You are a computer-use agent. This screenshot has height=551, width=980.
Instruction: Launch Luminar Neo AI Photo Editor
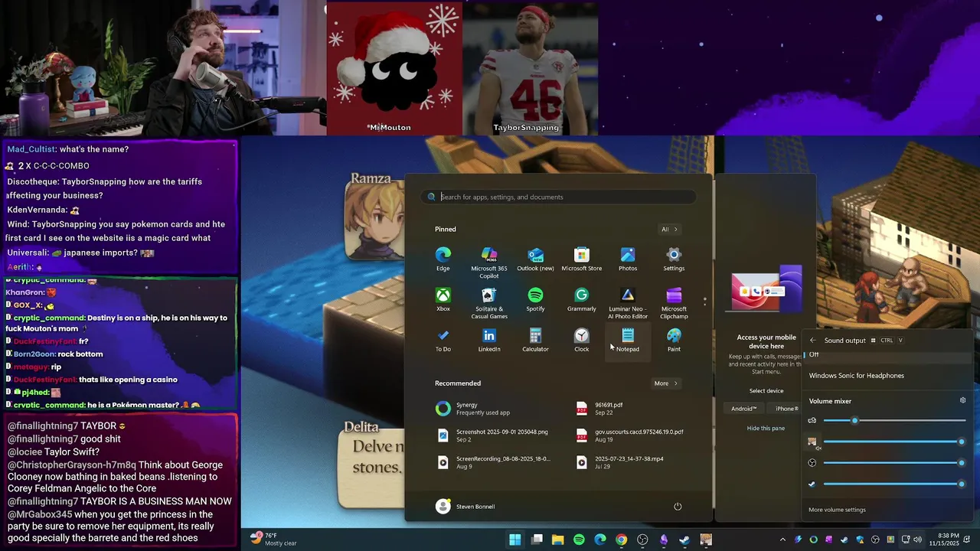(628, 303)
